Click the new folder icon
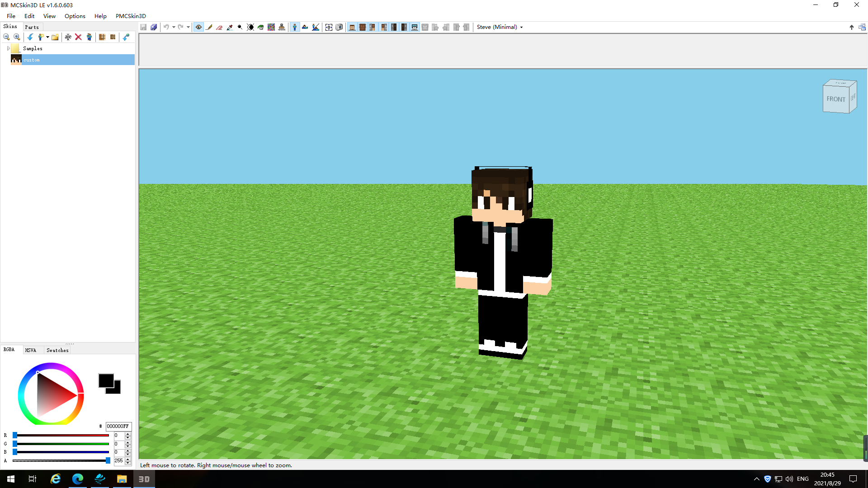 tap(55, 37)
